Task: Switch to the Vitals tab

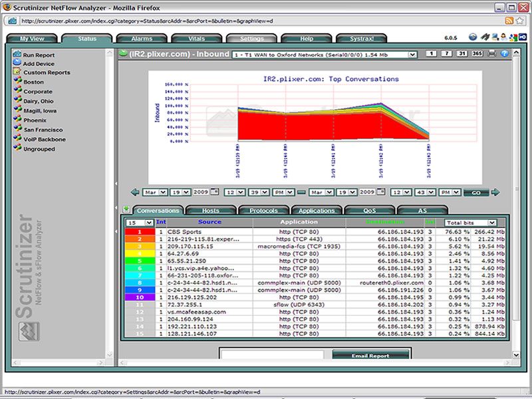Action: click(x=197, y=39)
